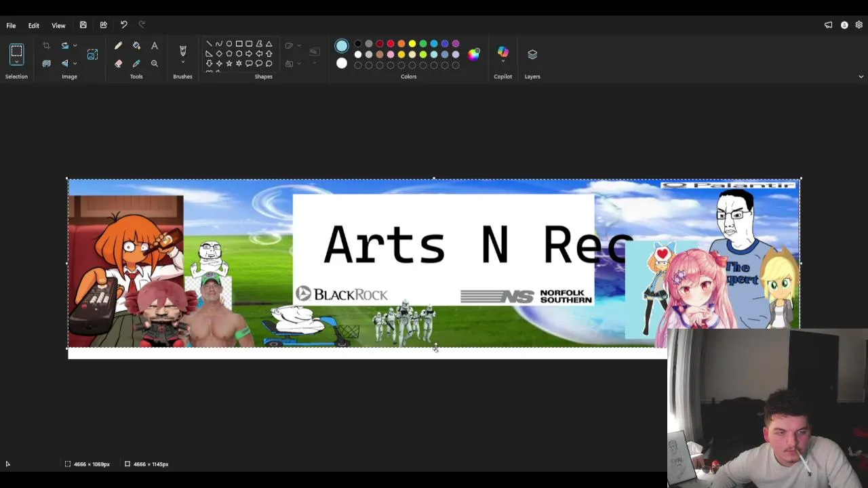Viewport: 868px width, 488px height.
Task: Select the Pencil tool
Action: click(x=118, y=45)
